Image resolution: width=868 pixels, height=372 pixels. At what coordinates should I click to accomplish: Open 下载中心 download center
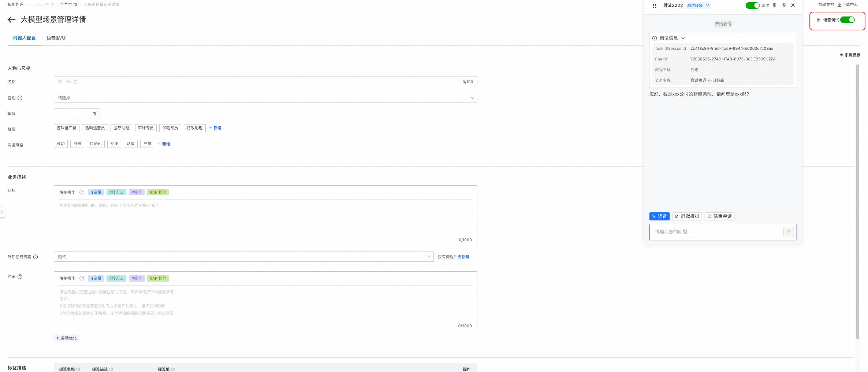click(x=847, y=4)
